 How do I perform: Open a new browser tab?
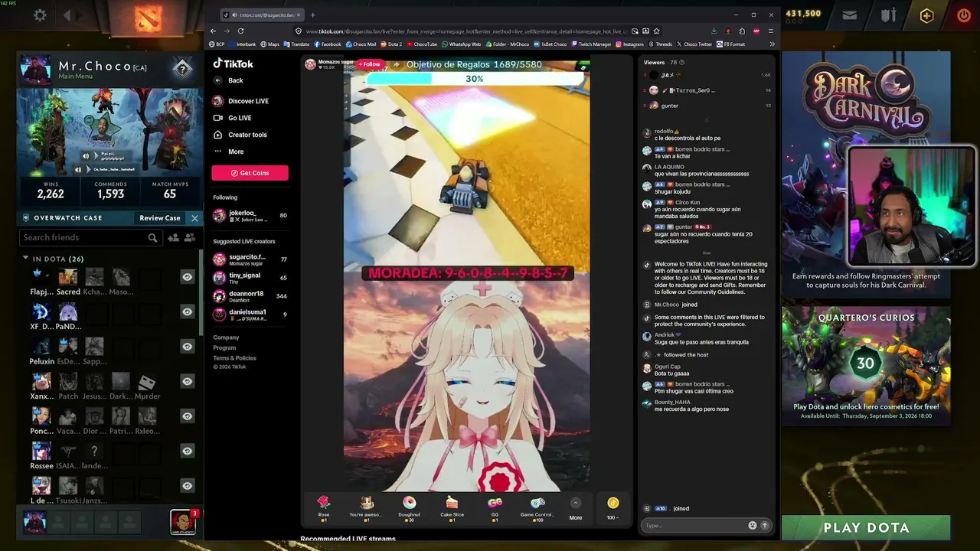pos(312,15)
